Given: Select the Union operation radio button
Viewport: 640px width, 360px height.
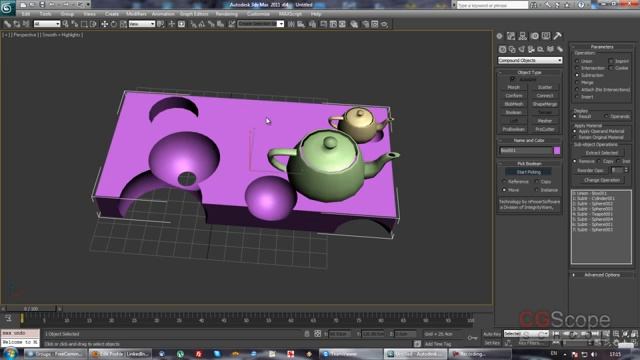Looking at the screenshot, I should [577, 61].
